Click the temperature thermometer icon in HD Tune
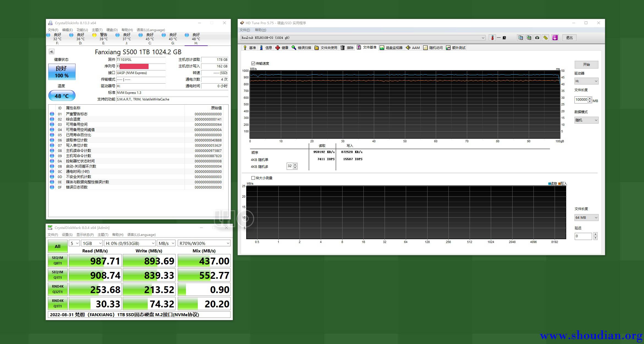 click(492, 38)
